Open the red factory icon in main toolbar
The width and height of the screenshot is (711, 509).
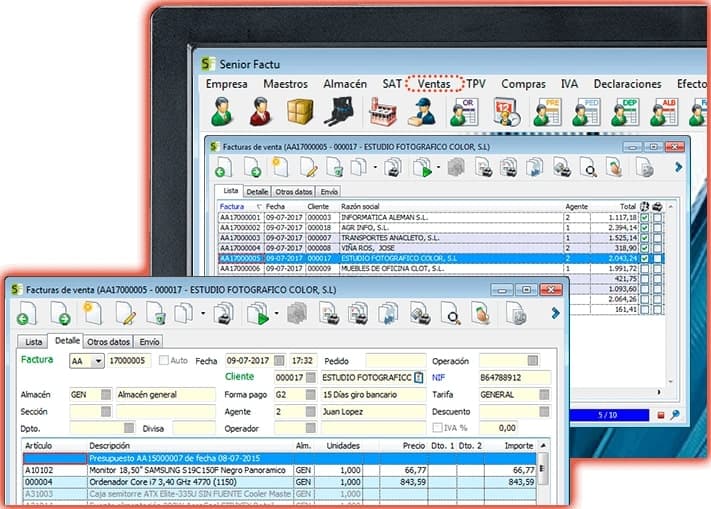click(x=382, y=111)
